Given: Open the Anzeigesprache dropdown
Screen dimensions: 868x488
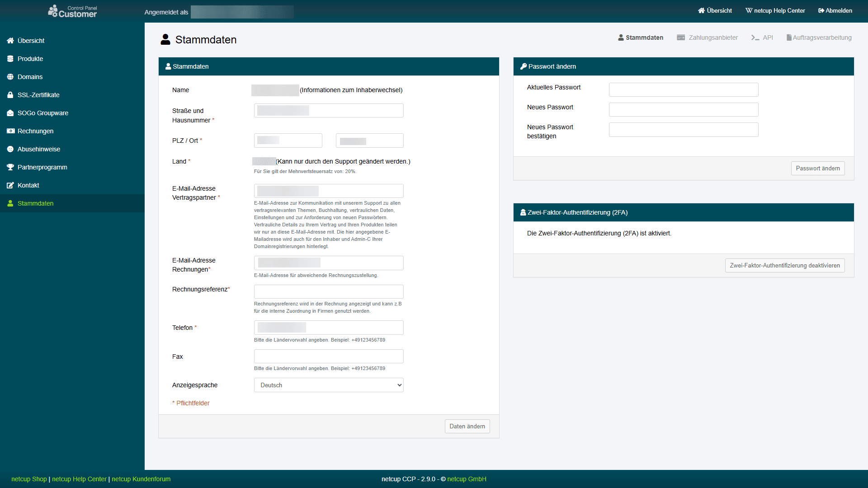Looking at the screenshot, I should pos(328,385).
